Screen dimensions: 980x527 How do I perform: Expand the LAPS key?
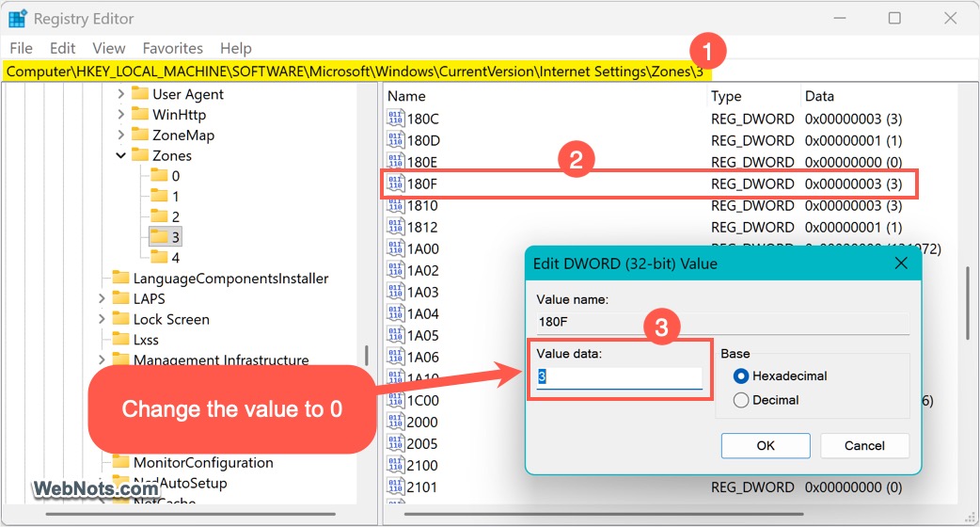click(x=102, y=299)
